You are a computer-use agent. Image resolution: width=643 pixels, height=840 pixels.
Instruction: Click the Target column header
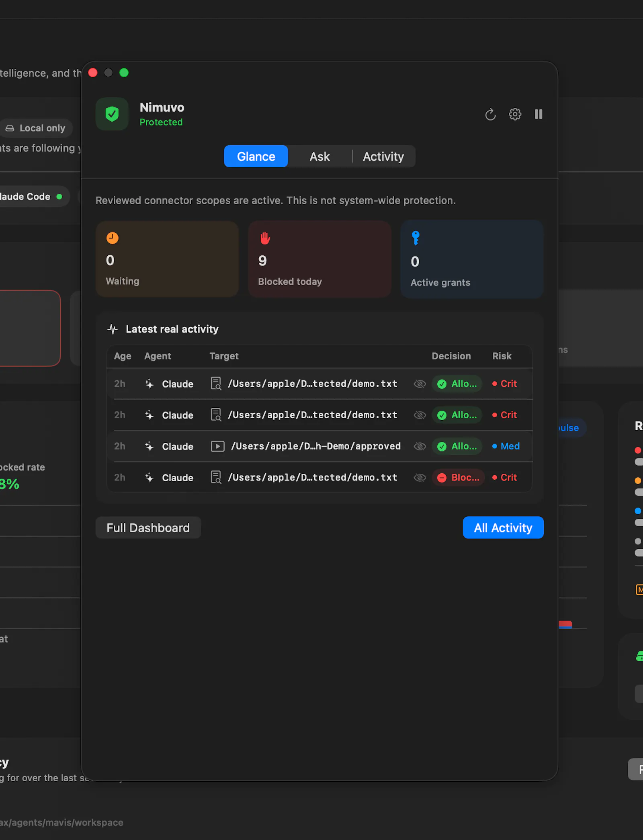(x=224, y=356)
